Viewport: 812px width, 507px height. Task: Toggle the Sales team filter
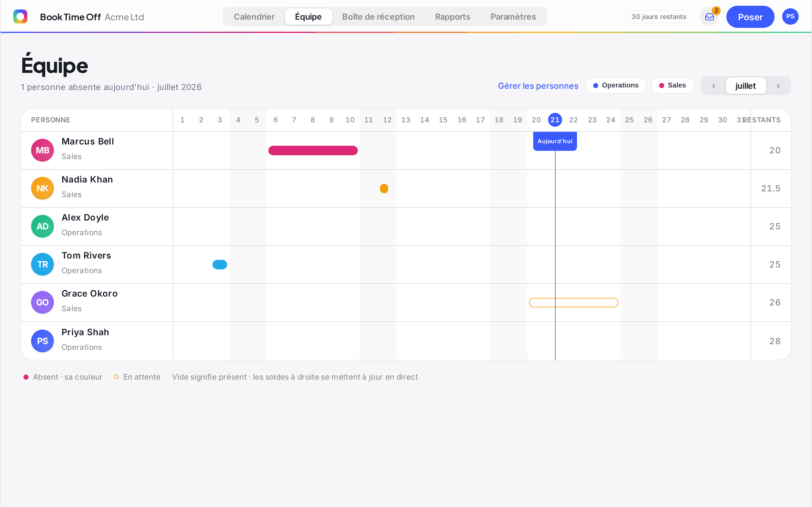[672, 86]
